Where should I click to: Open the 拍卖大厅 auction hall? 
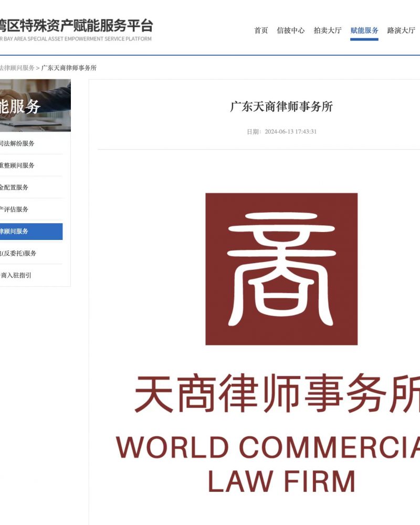click(x=328, y=30)
